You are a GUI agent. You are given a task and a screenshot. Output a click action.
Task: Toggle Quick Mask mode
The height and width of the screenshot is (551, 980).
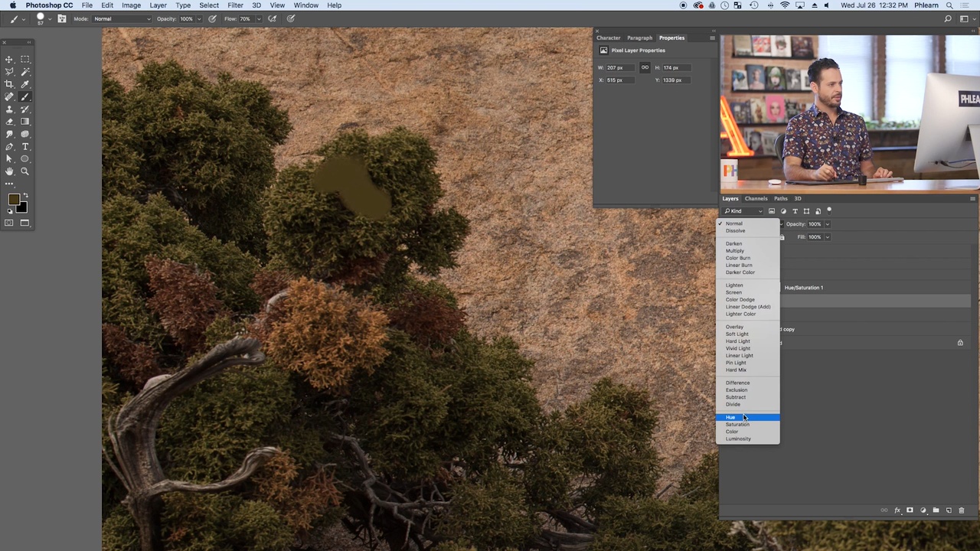9,223
